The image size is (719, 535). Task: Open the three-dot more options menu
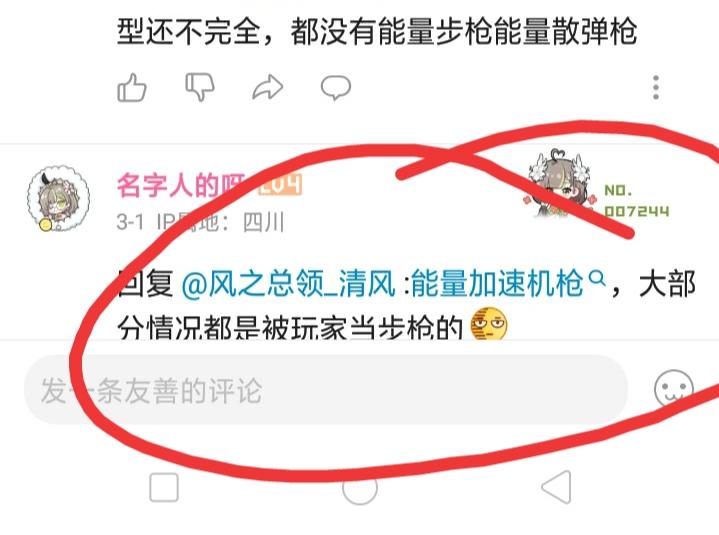(656, 87)
